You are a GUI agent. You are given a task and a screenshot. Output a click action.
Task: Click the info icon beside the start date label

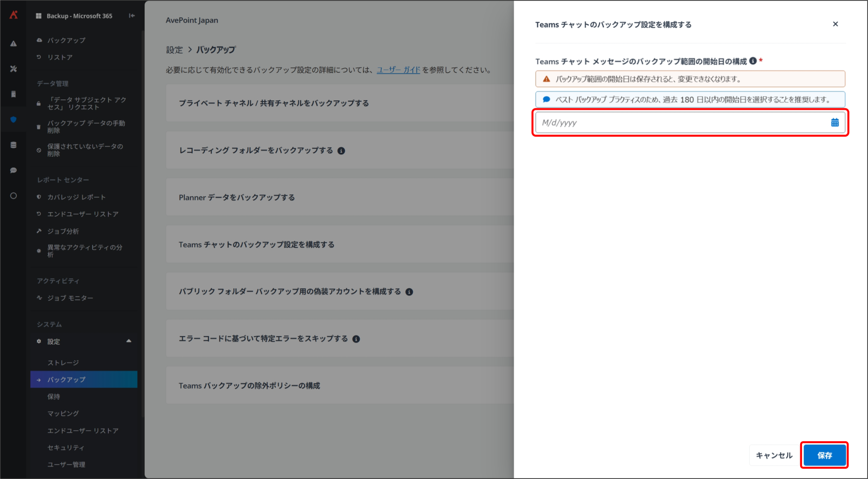click(x=753, y=61)
